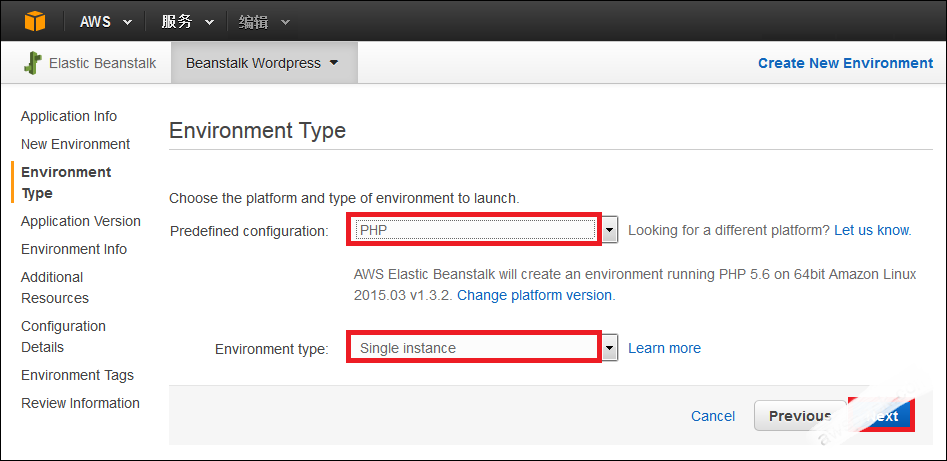Go to Review Information step
This screenshot has width=947, height=461.
(80, 403)
